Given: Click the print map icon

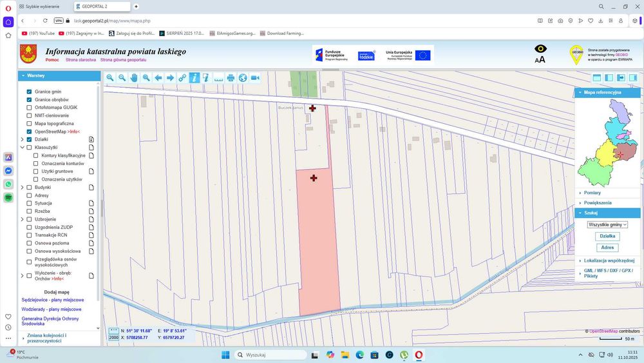Looking at the screenshot, I should (231, 78).
